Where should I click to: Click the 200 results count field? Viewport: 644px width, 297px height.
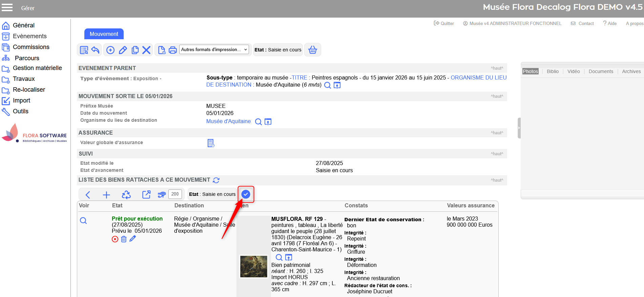[x=175, y=194]
